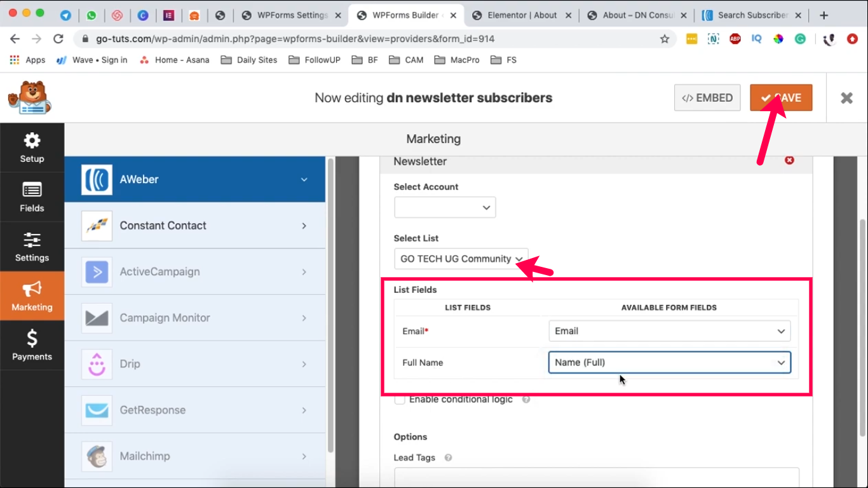Click into the Lead Tags input field
Image resolution: width=868 pixels, height=488 pixels.
(597, 477)
